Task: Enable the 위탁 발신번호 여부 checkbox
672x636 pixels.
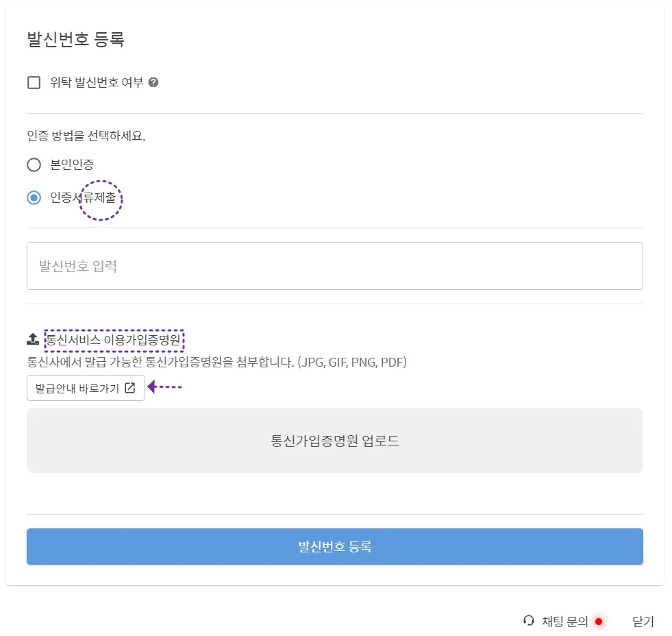Action: [34, 83]
